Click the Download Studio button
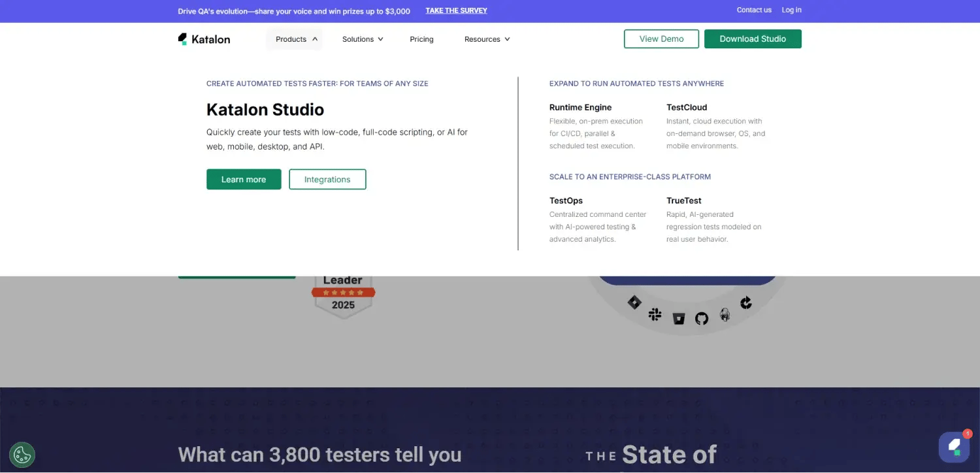 coord(753,39)
